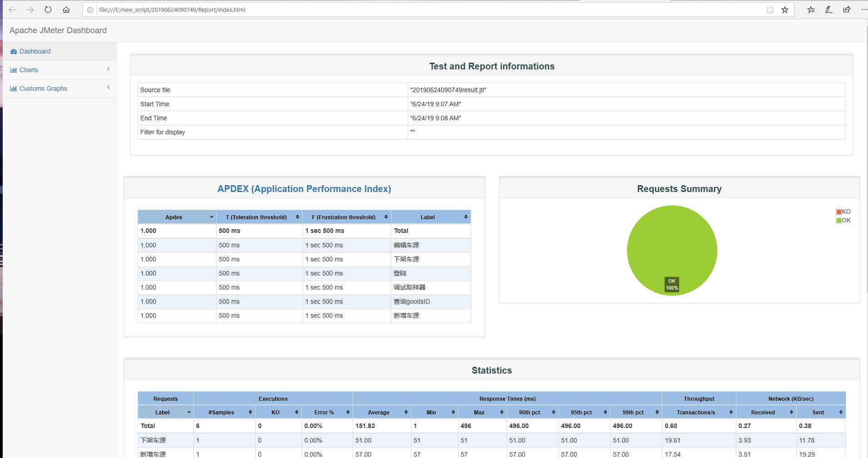Click the browser Forward arrow

pos(30,10)
